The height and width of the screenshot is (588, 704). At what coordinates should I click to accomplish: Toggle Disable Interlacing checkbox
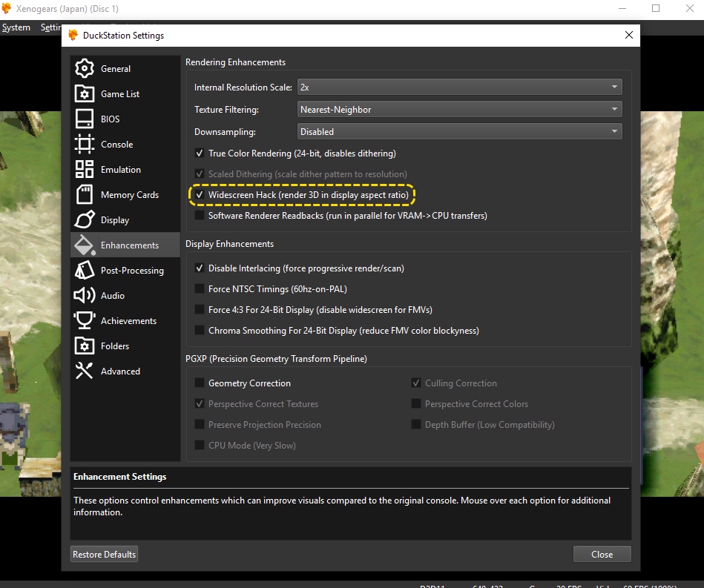pyautogui.click(x=200, y=268)
